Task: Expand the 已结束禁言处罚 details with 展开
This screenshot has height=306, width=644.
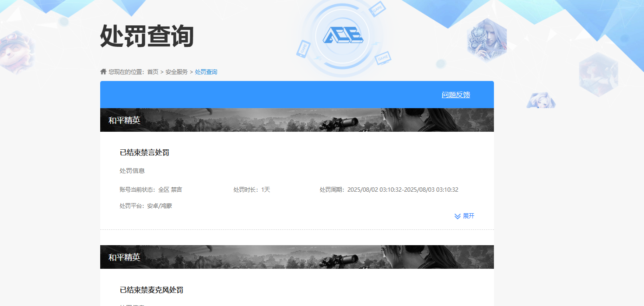Action: 468,216
